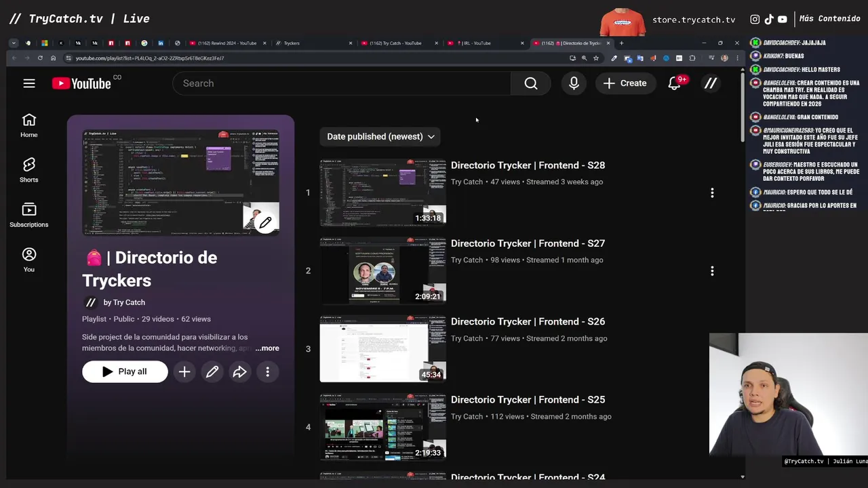
Task: Open action menu for Frontend - S28
Action: pyautogui.click(x=712, y=192)
